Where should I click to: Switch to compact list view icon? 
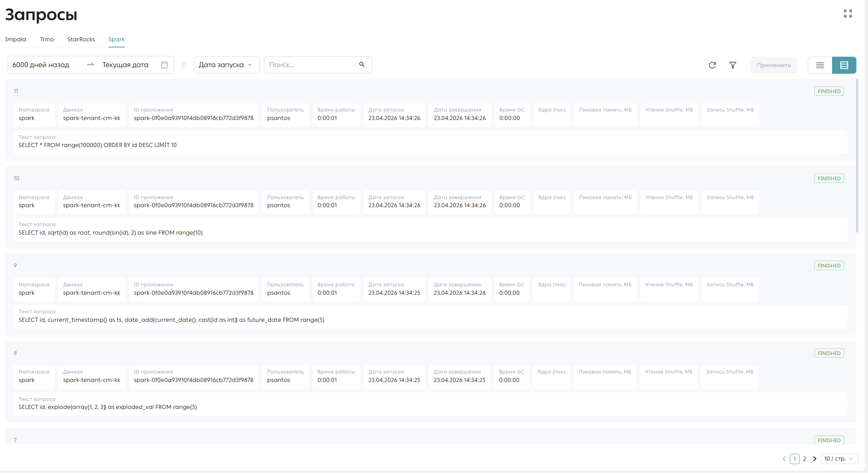(x=820, y=65)
